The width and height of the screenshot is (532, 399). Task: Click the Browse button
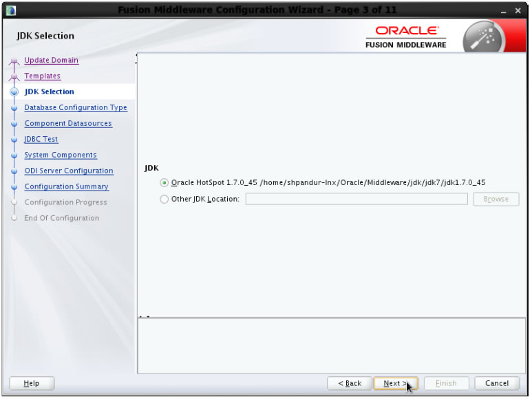[x=496, y=199]
